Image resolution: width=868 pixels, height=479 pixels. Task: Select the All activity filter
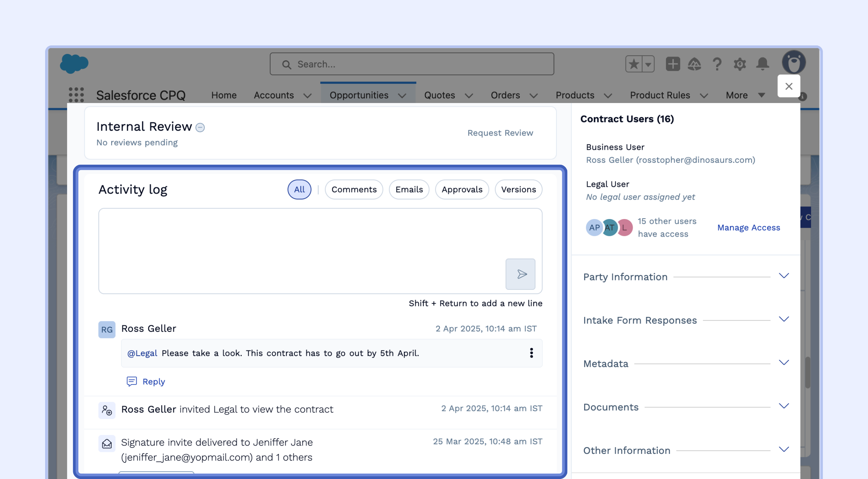point(299,189)
